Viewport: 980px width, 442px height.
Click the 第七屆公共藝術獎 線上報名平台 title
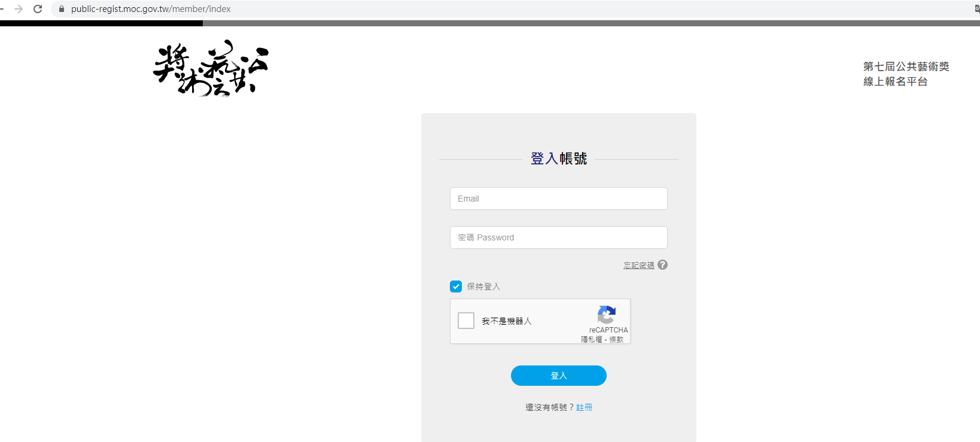(906, 74)
